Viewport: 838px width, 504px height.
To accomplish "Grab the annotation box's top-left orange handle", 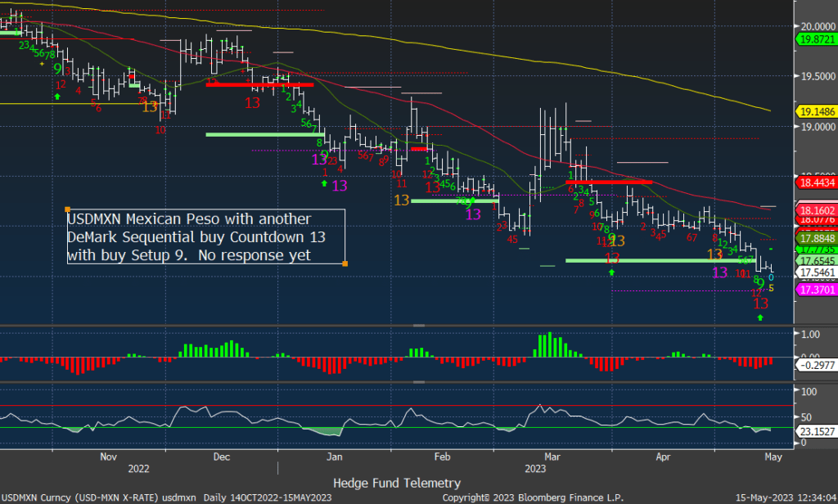I will point(67,209).
